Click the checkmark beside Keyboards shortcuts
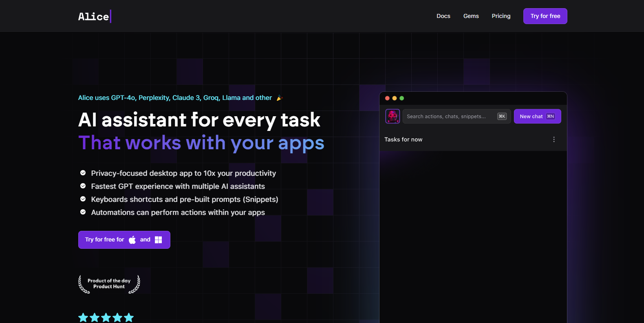 pos(83,199)
